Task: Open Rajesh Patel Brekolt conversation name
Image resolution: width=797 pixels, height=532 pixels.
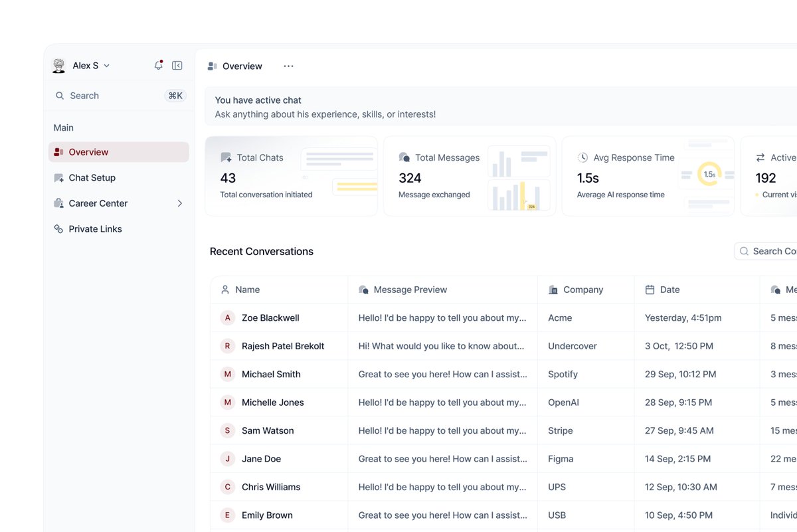Action: point(283,346)
